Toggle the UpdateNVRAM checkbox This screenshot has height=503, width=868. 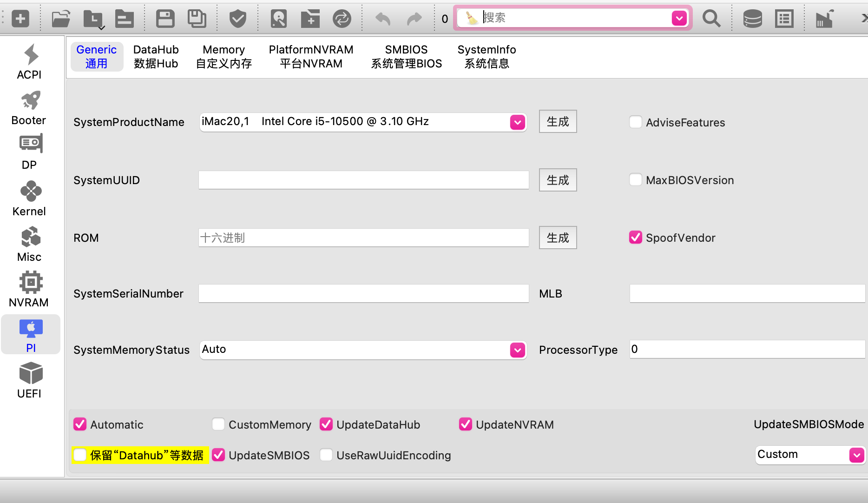click(465, 424)
